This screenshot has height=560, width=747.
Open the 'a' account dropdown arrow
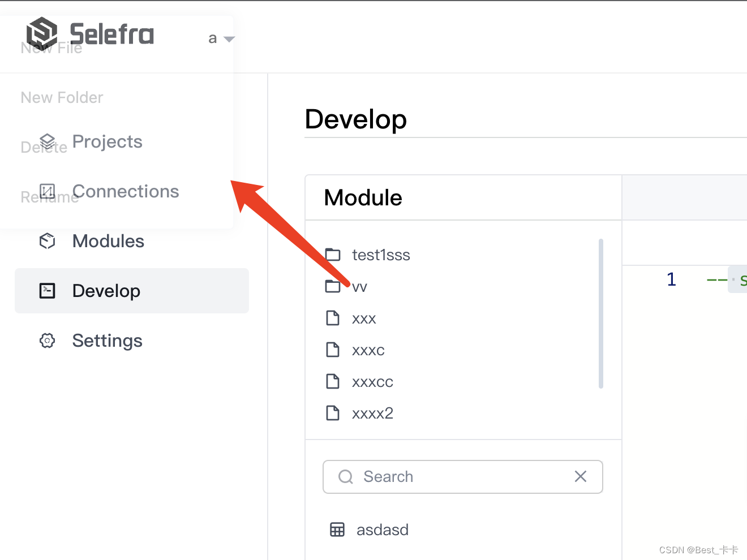(229, 39)
